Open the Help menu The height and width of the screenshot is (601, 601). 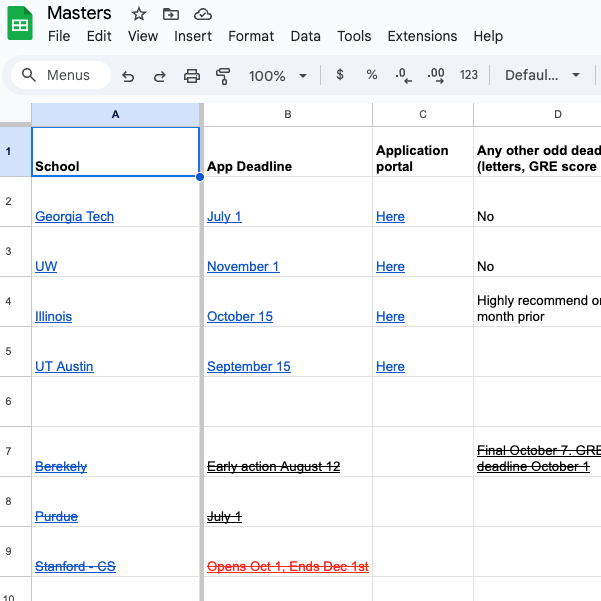point(488,36)
